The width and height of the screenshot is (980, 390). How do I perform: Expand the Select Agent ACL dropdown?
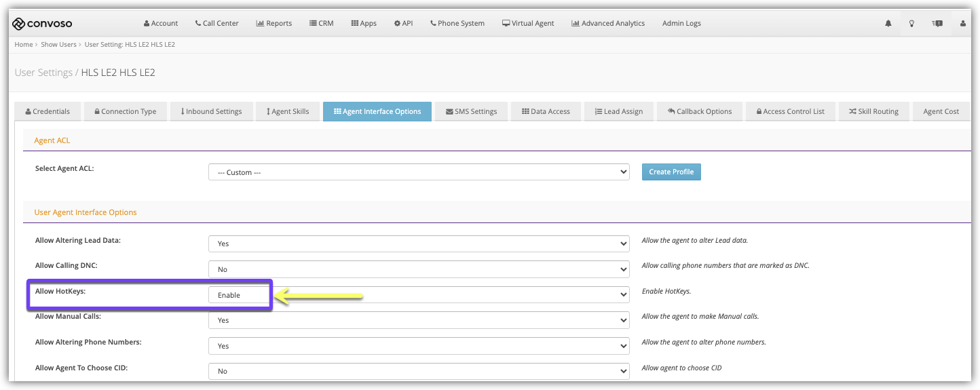pyautogui.click(x=418, y=172)
